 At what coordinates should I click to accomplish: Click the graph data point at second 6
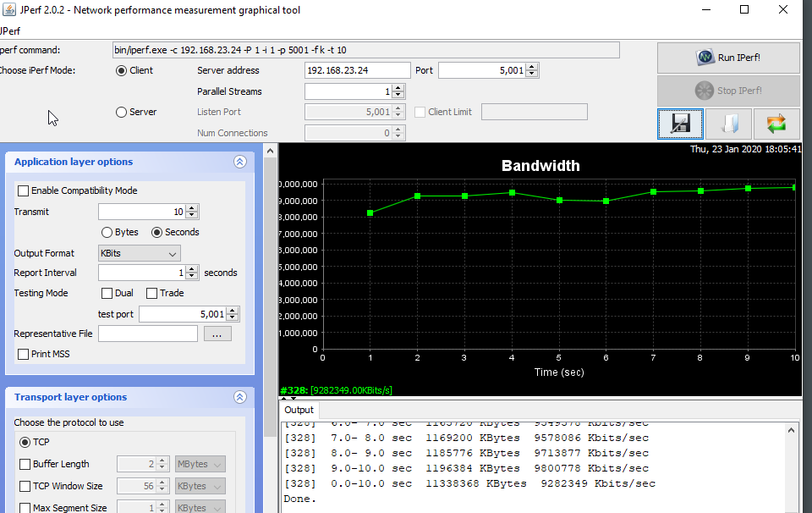606,201
